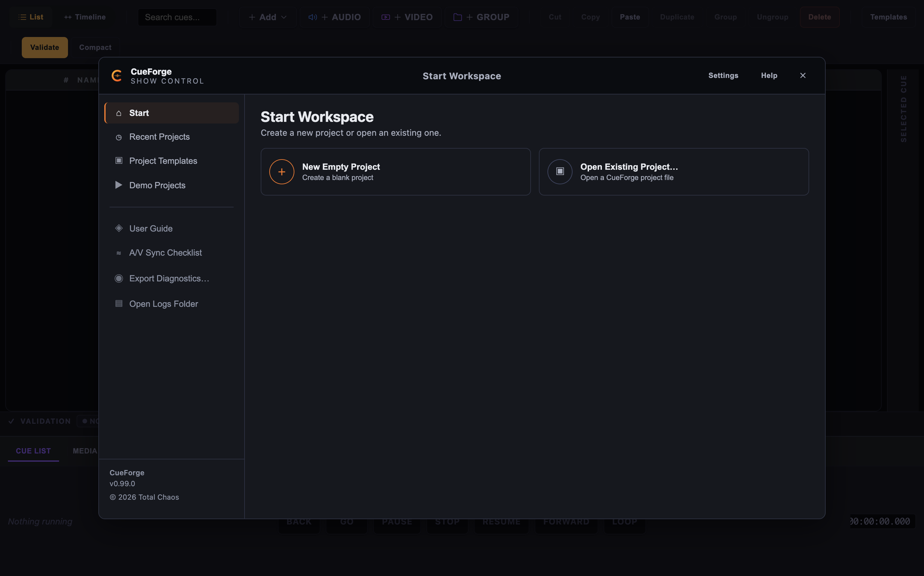Click the Templates toolbar button
This screenshot has width=924, height=576.
click(889, 17)
